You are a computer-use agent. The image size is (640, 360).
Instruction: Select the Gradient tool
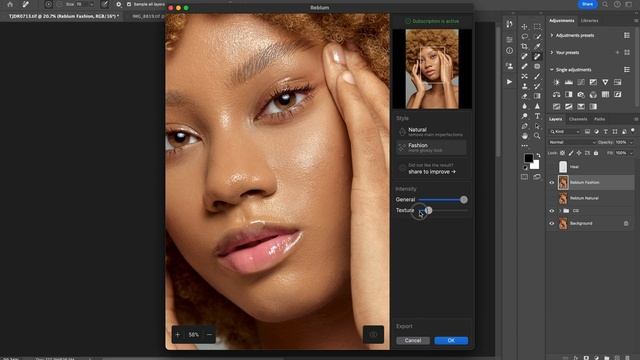pyautogui.click(x=537, y=96)
